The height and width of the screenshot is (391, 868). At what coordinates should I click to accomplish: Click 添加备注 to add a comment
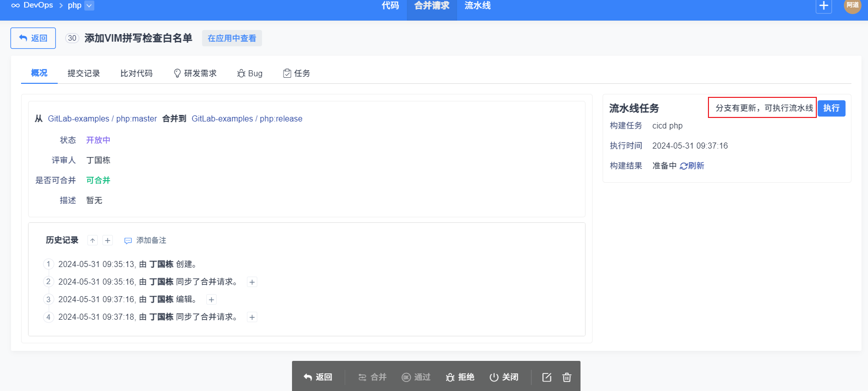(146, 240)
